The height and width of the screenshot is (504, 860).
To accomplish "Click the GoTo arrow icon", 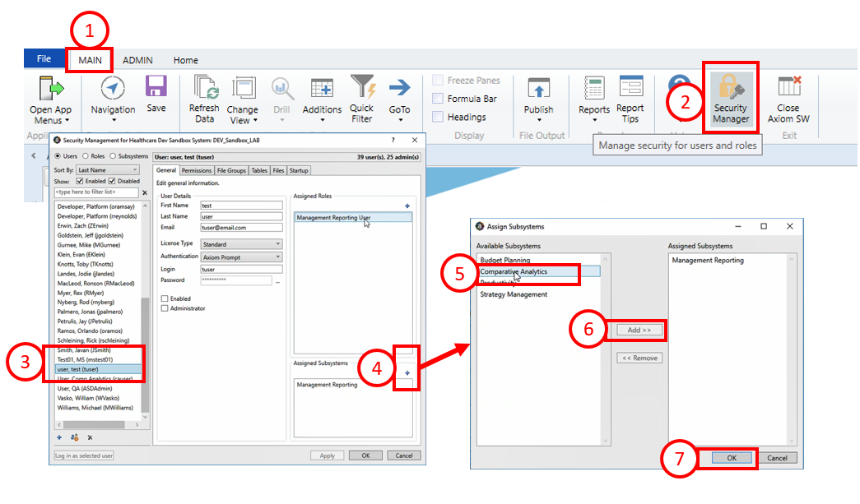I will (x=399, y=88).
